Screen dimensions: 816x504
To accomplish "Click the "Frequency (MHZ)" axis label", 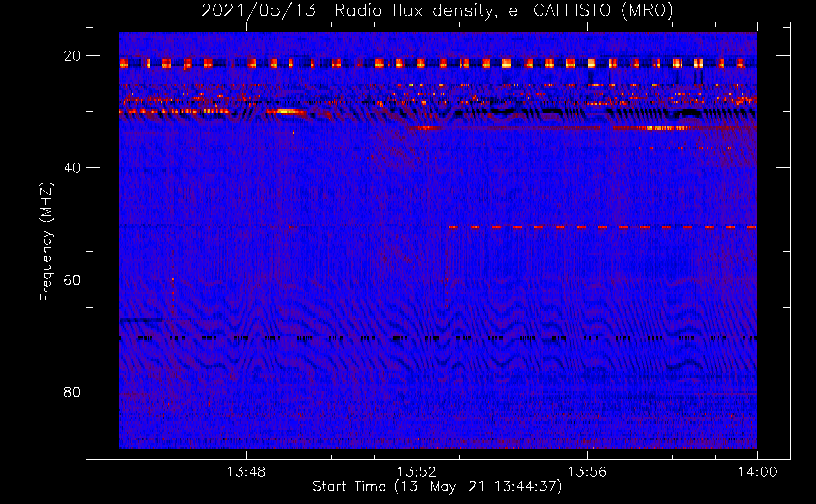I will point(46,242).
